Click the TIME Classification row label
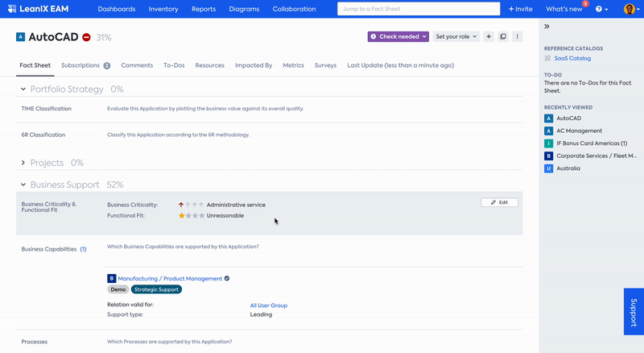 [47, 109]
